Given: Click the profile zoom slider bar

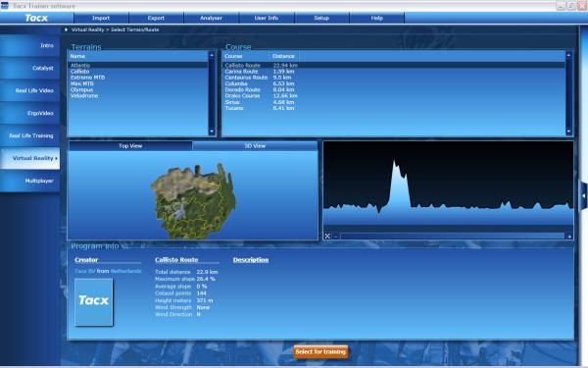Looking at the screenshot, I should coord(452,236).
